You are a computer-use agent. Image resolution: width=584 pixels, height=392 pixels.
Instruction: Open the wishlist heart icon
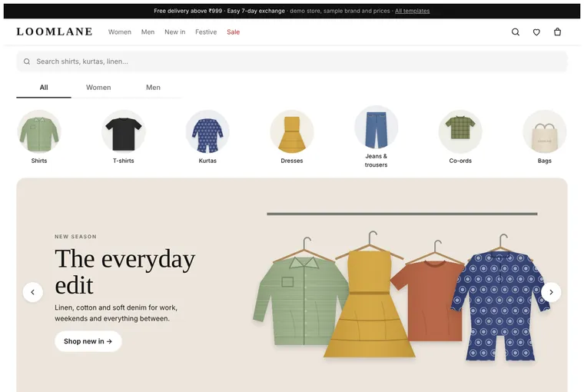click(x=536, y=32)
